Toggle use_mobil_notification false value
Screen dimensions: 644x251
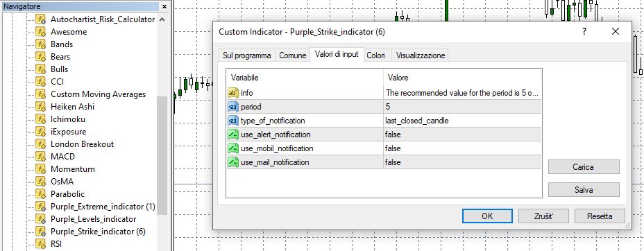click(x=462, y=148)
